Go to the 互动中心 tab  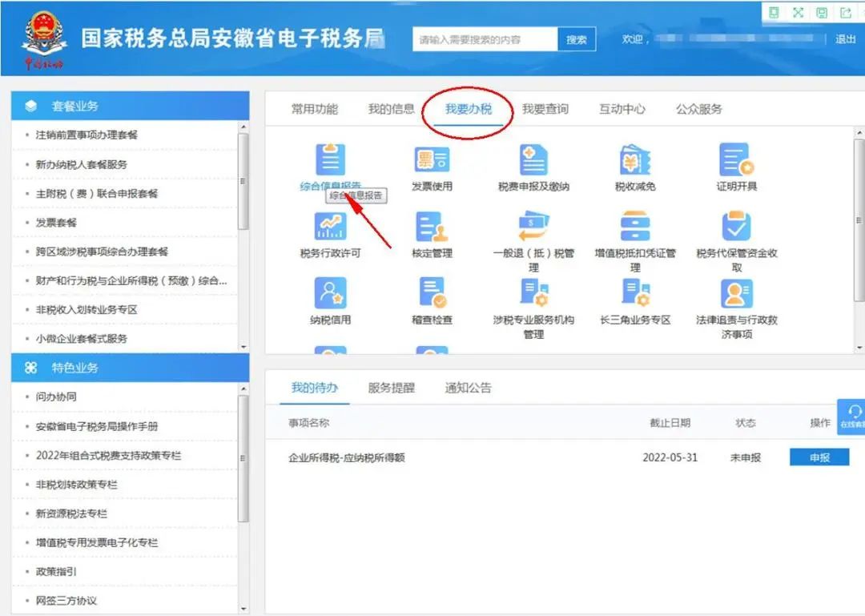coord(622,109)
